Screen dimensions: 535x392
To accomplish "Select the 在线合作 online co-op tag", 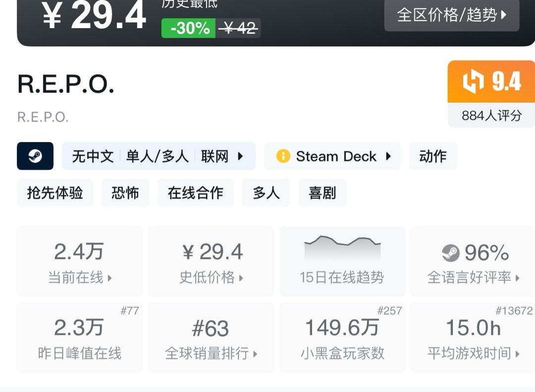I will 196,193.
